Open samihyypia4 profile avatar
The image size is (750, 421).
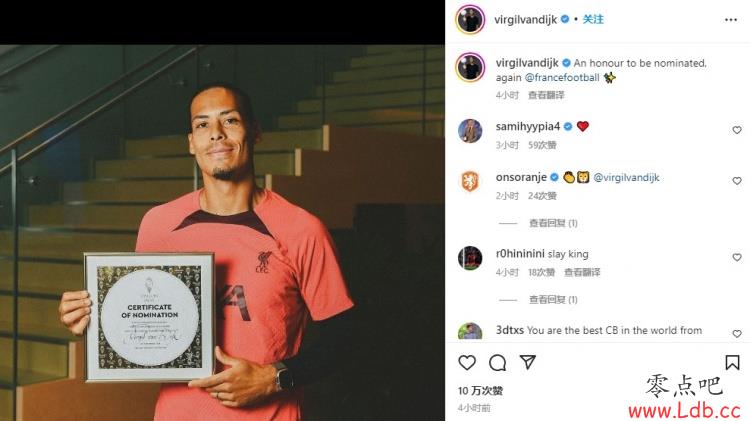(470, 131)
